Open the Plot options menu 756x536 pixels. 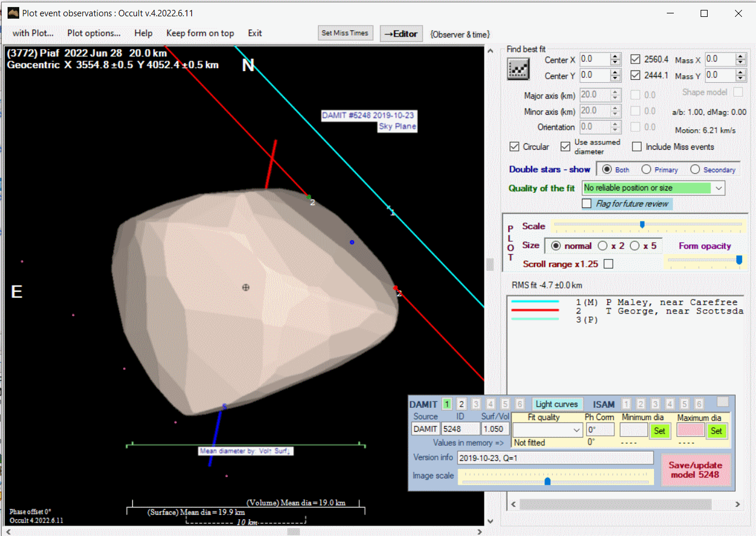[x=94, y=33]
